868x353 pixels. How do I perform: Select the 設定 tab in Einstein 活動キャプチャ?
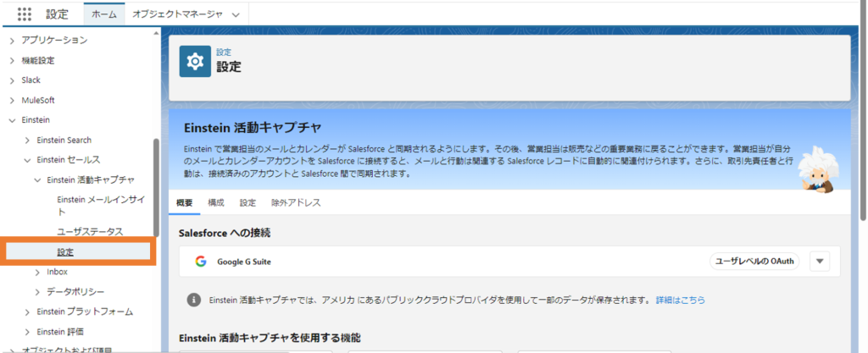[248, 202]
